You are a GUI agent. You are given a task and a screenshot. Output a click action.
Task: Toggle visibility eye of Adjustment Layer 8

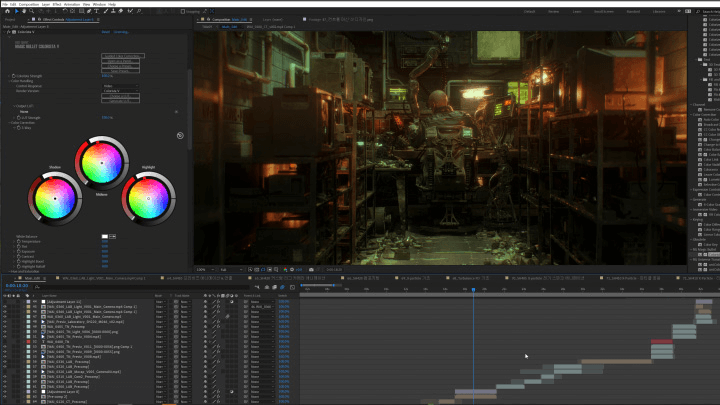coord(5,392)
